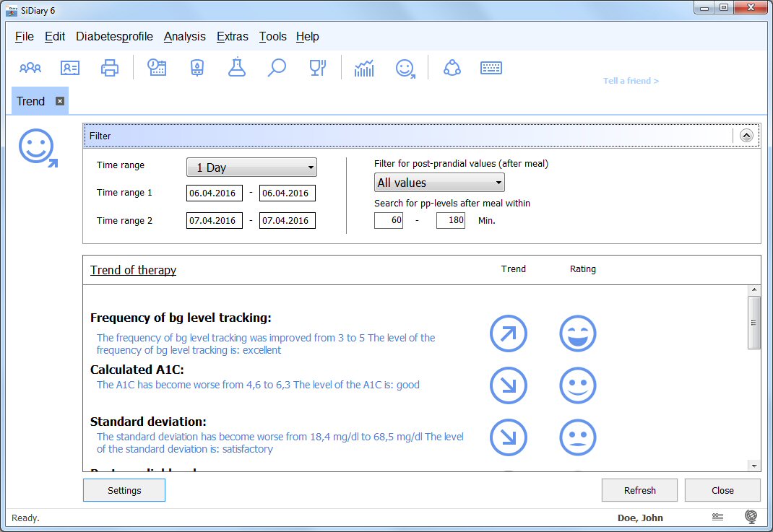Screen dimensions: 773x532
Task: Open the laboratory flask icon
Action: tap(236, 68)
